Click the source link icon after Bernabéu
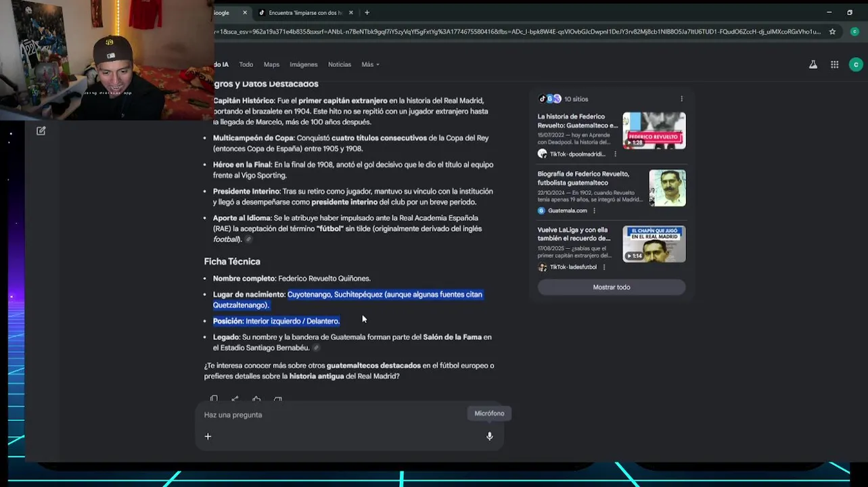Viewport: 868px width, 487px height. click(316, 348)
